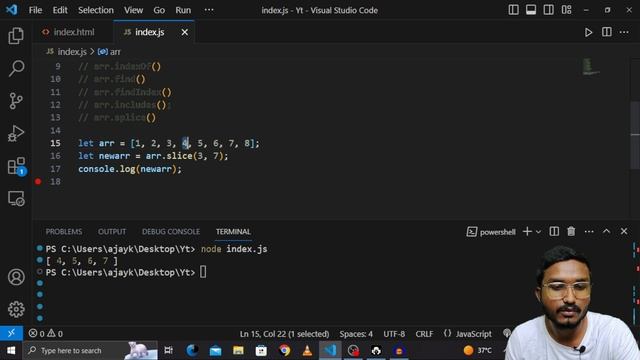The height and width of the screenshot is (360, 640).
Task: Close the index.js editor tab
Action: click(x=184, y=32)
